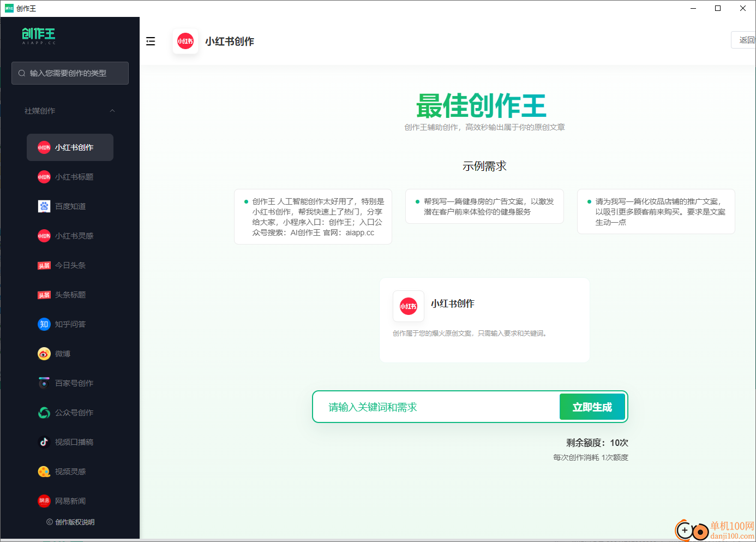756x542 pixels.
Task: Open the 头条标题 menu item
Action: pyautogui.click(x=70, y=295)
